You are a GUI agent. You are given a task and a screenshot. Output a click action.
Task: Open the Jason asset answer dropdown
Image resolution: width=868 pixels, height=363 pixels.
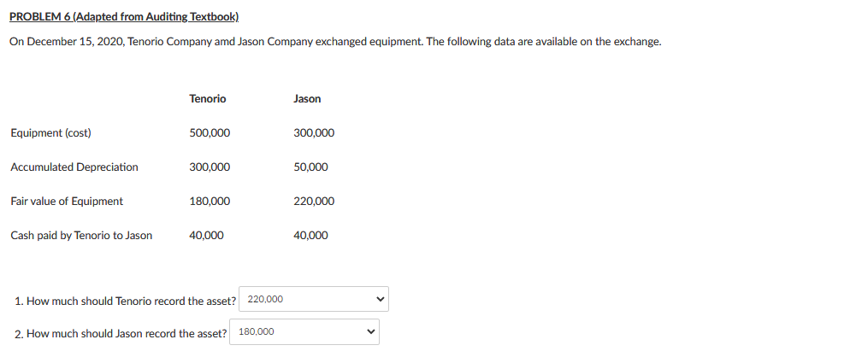click(x=304, y=332)
